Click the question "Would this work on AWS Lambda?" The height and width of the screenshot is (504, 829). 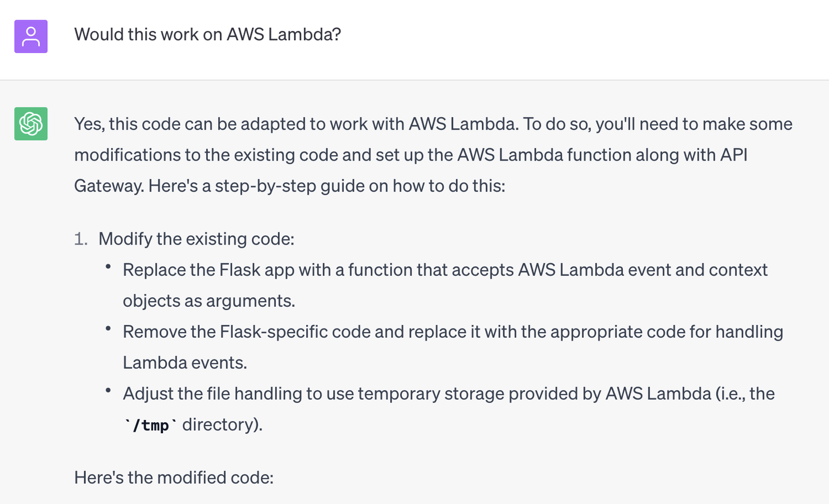(207, 35)
